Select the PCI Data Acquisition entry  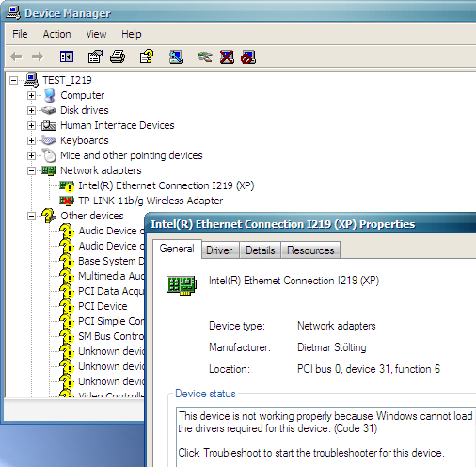[x=111, y=291]
